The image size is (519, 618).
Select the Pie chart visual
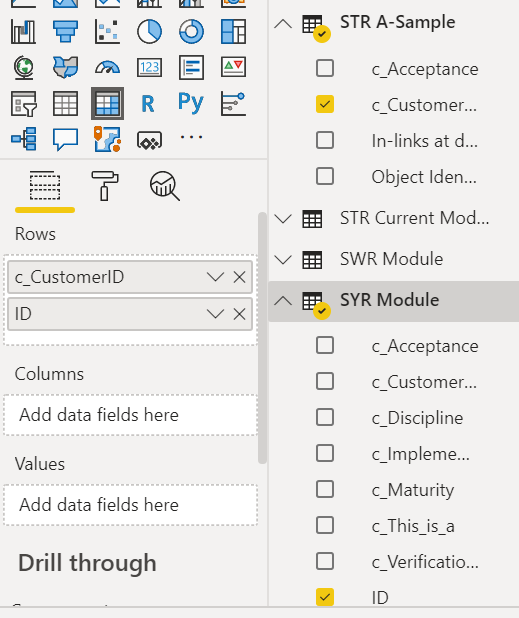149,32
